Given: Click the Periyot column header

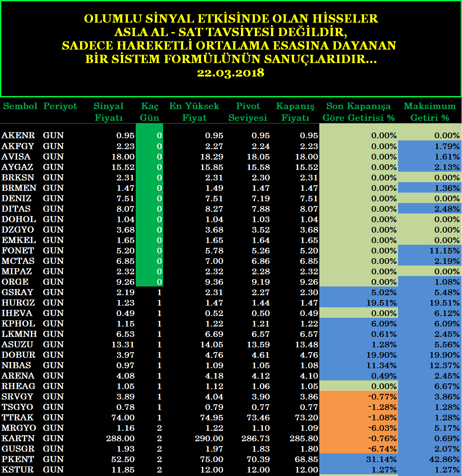Looking at the screenshot, I should point(60,106).
